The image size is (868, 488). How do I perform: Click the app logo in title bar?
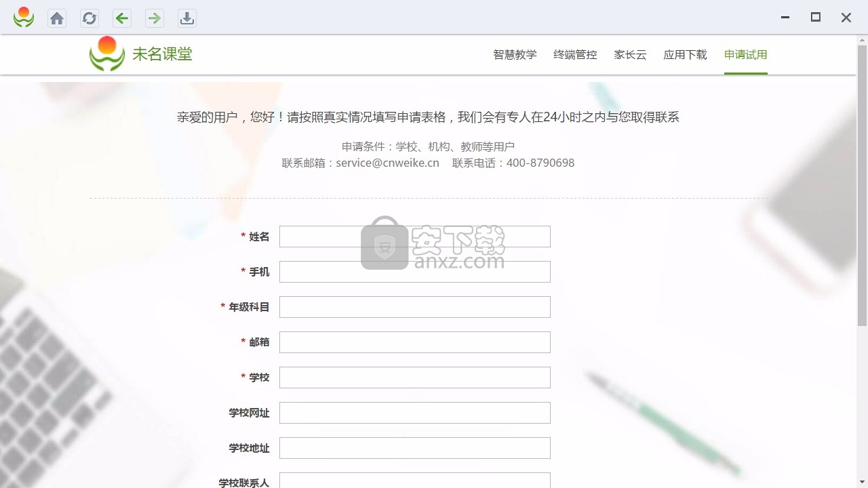(x=24, y=18)
